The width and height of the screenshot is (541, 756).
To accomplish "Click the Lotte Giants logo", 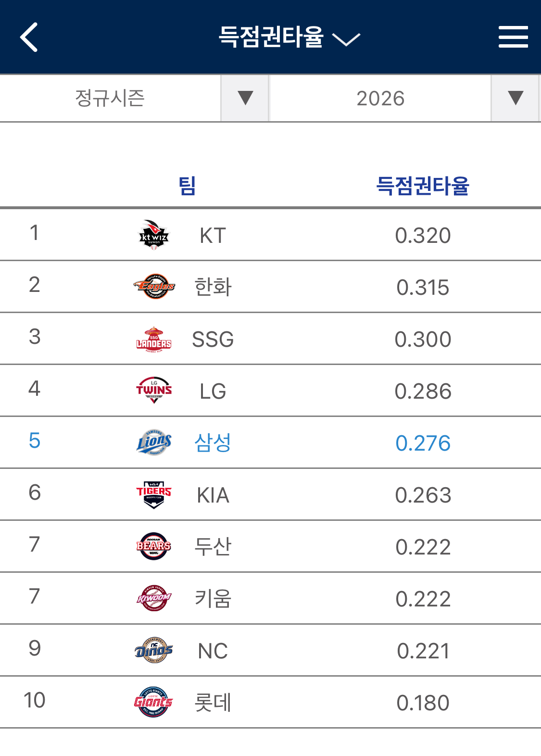I will click(154, 702).
